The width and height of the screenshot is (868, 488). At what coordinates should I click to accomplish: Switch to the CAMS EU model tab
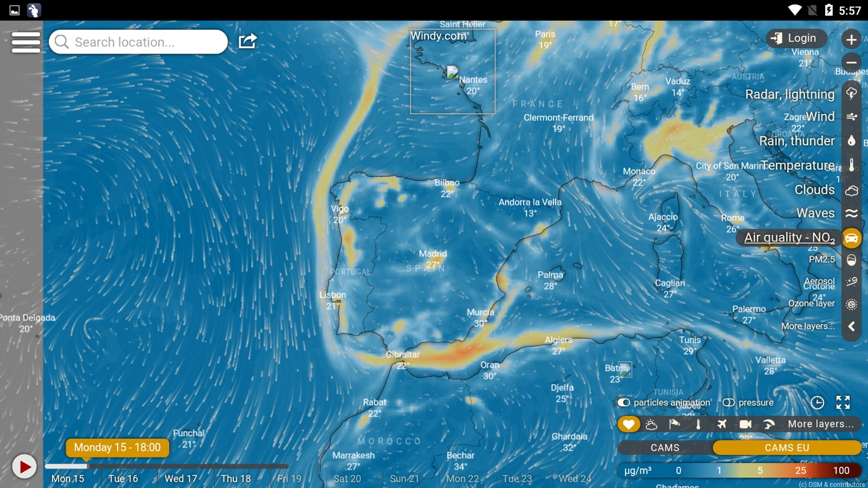pos(787,448)
